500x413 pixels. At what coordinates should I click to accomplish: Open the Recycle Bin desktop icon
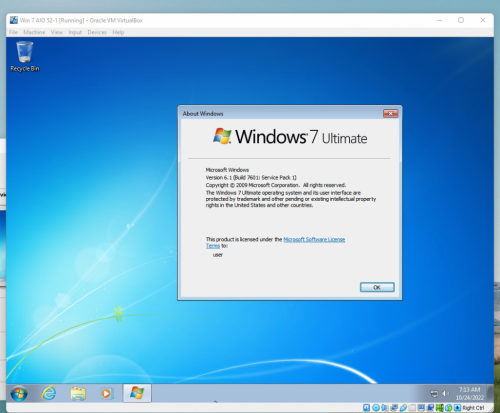pyautogui.click(x=25, y=56)
